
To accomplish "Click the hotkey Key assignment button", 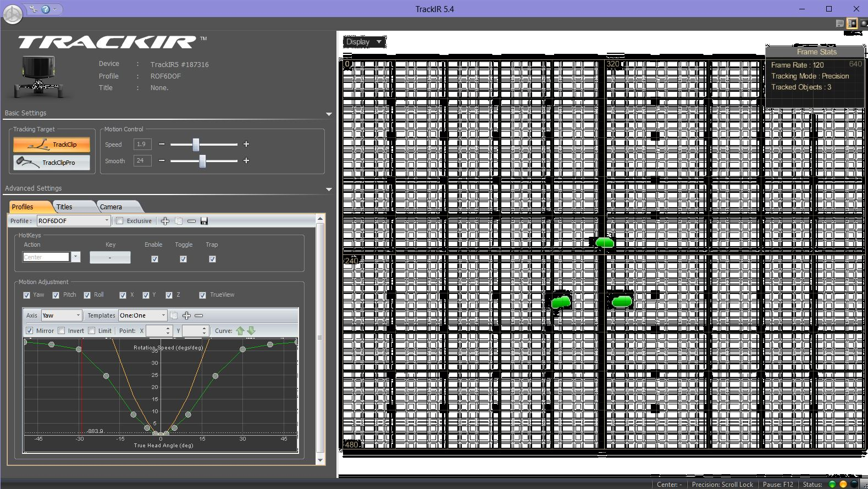I will click(110, 257).
